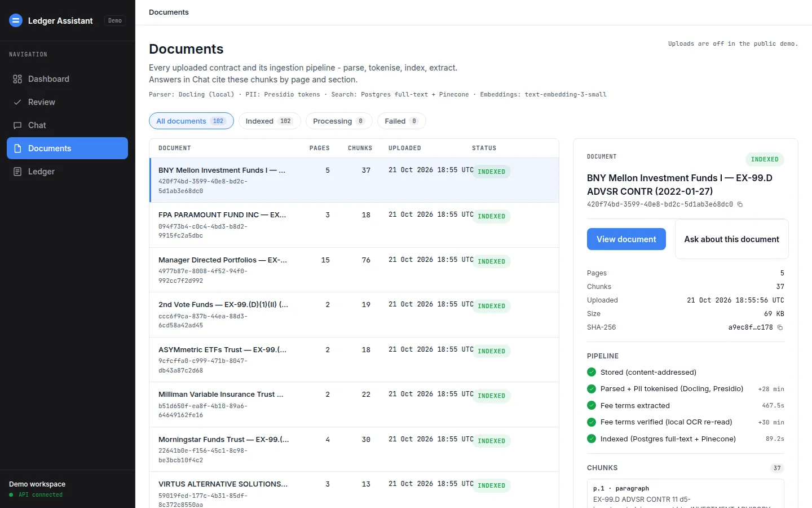Screen dimensions: 812x508
Task: Select the Morningstar Funds Trust row
Action: [354, 449]
